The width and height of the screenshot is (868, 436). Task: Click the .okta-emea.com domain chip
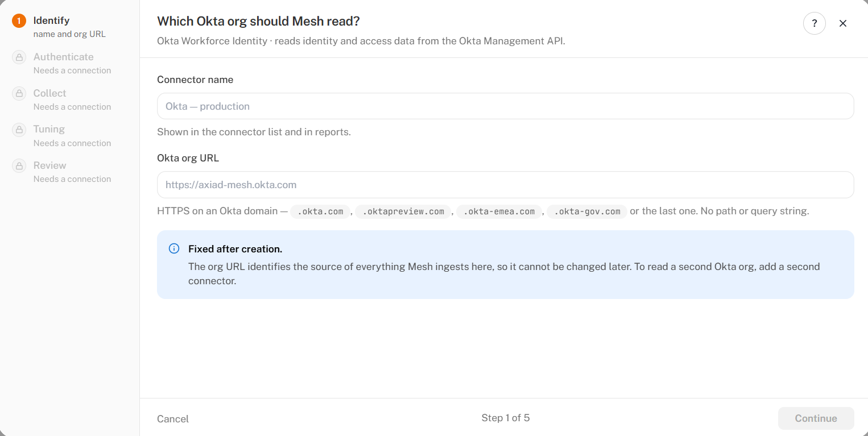pyautogui.click(x=499, y=211)
